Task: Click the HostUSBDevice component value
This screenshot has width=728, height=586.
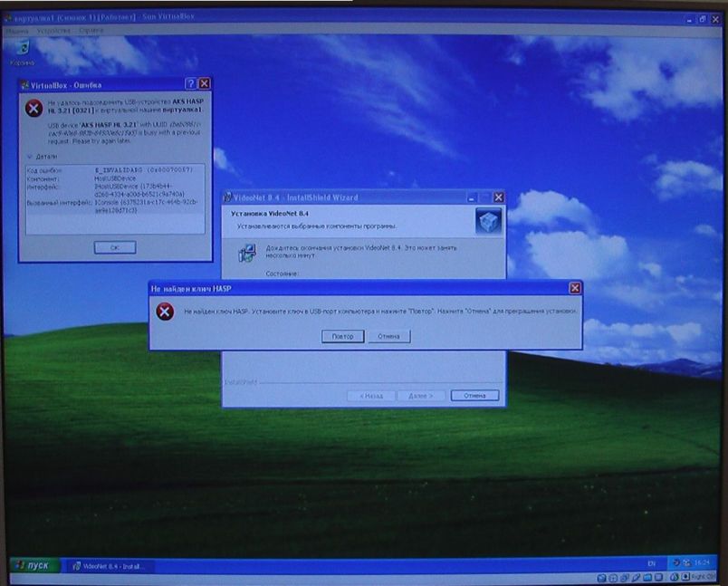Action: (x=115, y=178)
